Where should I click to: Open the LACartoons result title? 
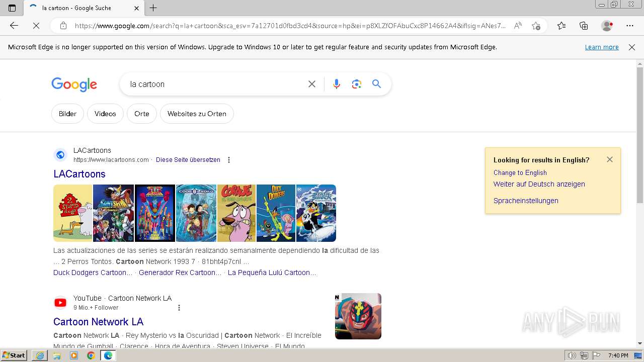(79, 174)
